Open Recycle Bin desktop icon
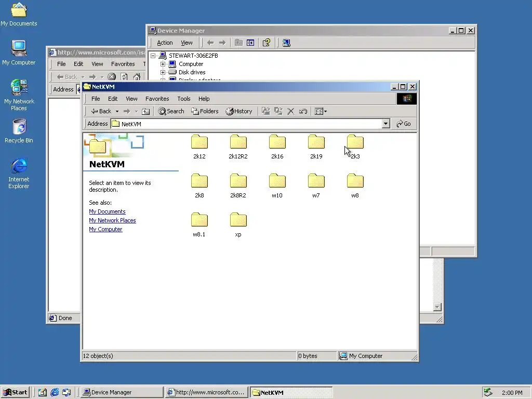532x399 pixels. point(19,130)
